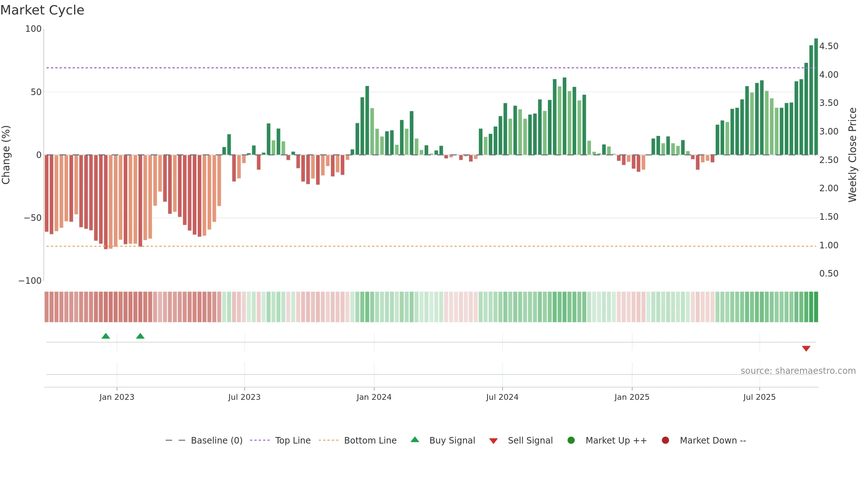Click the tallest green bar at far right
The width and height of the screenshot is (868, 488).
click(816, 97)
